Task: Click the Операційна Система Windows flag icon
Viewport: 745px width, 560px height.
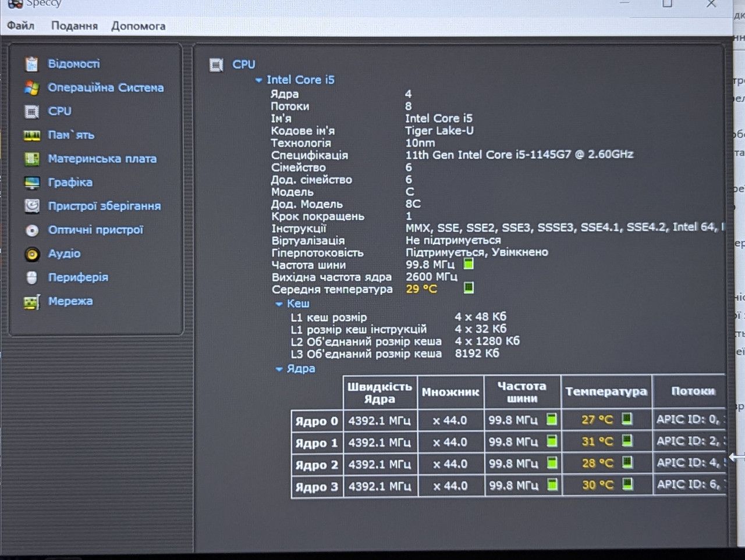Action: pyautogui.click(x=31, y=88)
